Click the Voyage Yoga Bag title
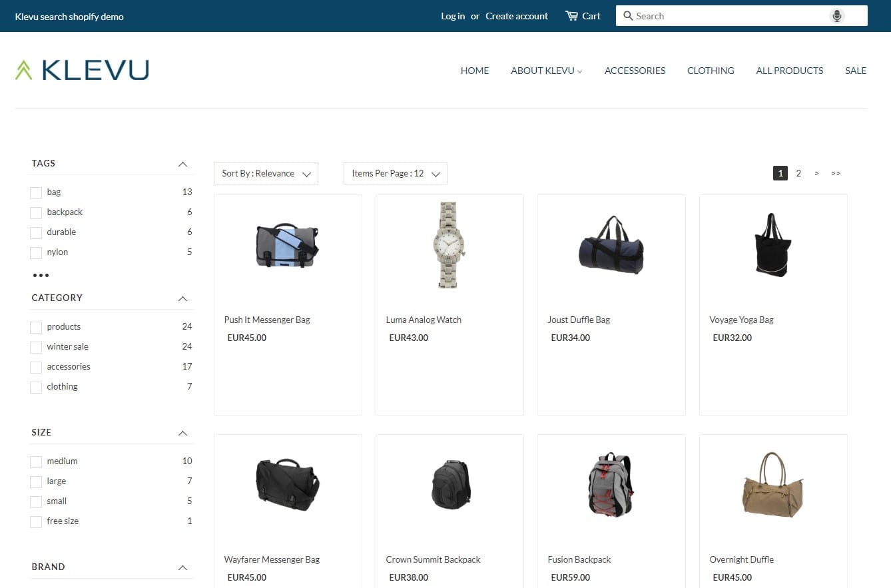The height and width of the screenshot is (588, 891). (x=741, y=320)
